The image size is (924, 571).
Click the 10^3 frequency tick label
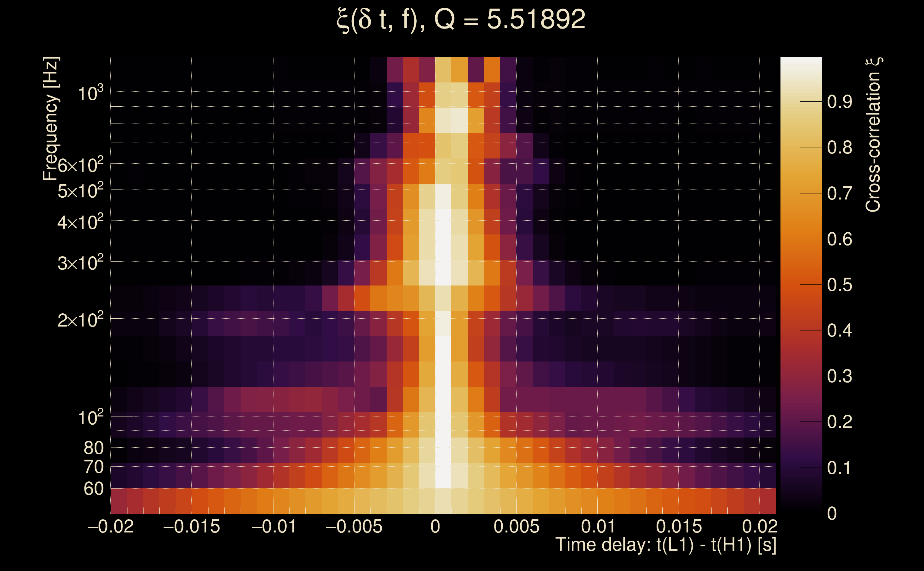90,93
